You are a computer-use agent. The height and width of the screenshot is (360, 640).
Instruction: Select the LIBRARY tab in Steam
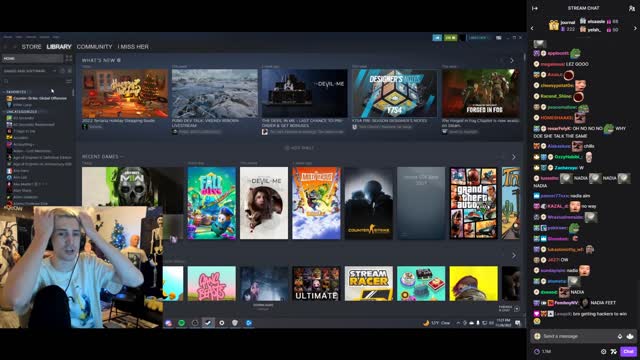[x=59, y=47]
